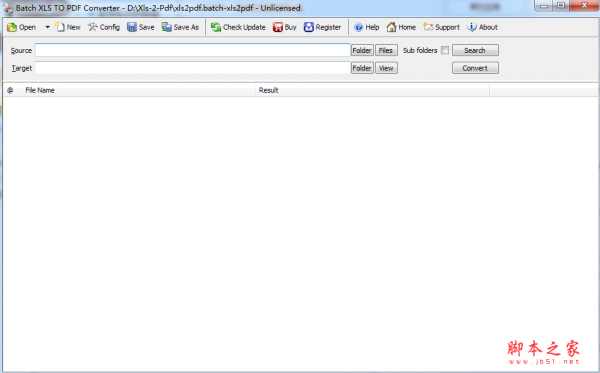Open the Support link

tap(442, 27)
